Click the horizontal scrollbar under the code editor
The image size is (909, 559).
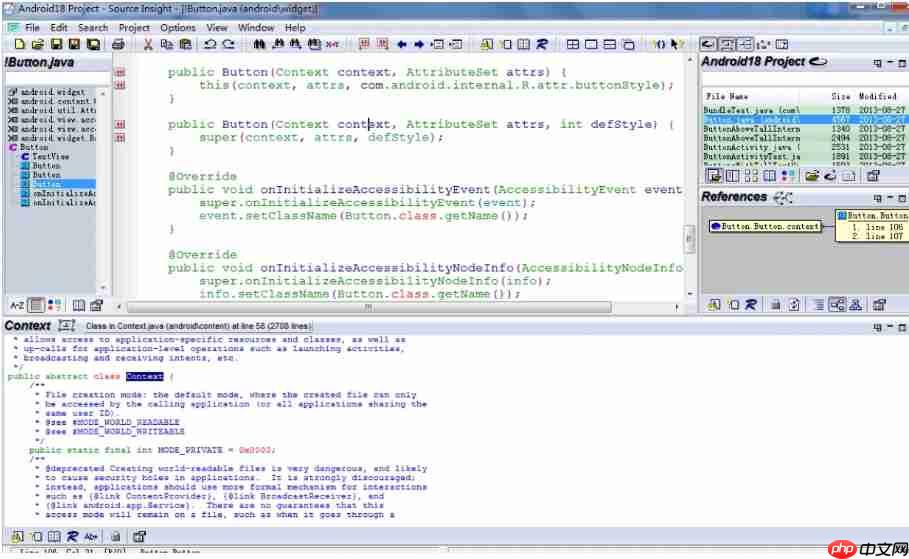click(x=369, y=307)
